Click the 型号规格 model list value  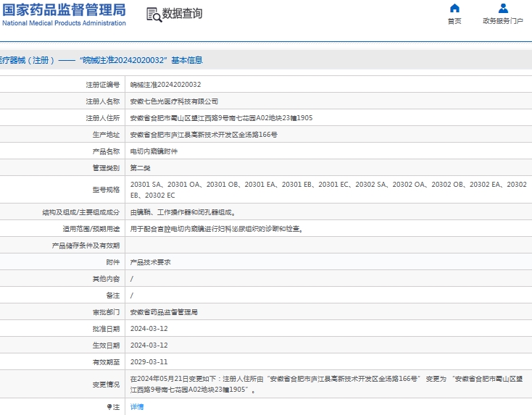coord(328,190)
